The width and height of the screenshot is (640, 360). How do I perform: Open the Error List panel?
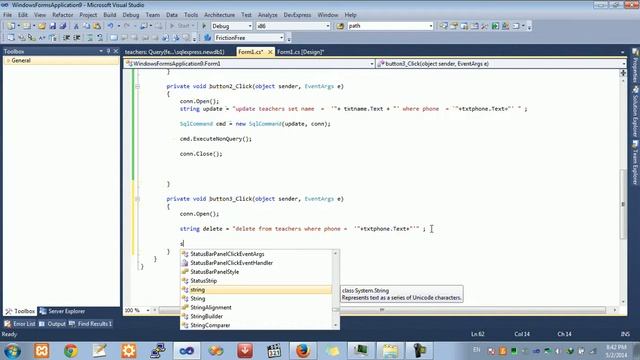tap(20, 324)
